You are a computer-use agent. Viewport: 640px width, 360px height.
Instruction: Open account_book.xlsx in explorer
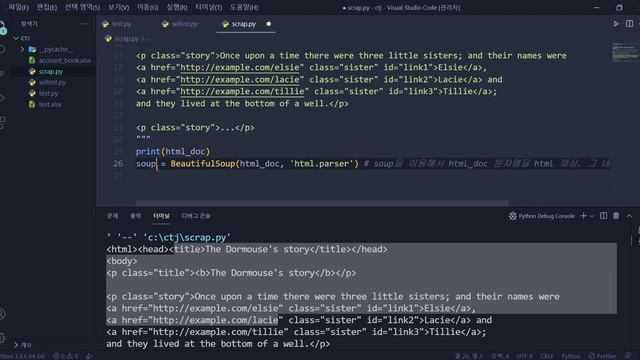pyautogui.click(x=59, y=60)
